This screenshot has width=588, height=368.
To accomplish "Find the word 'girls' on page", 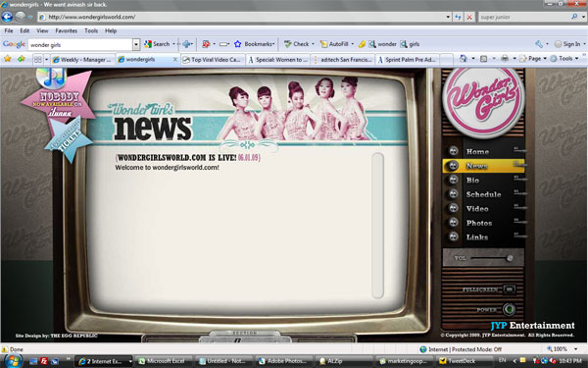I will 410,44.
